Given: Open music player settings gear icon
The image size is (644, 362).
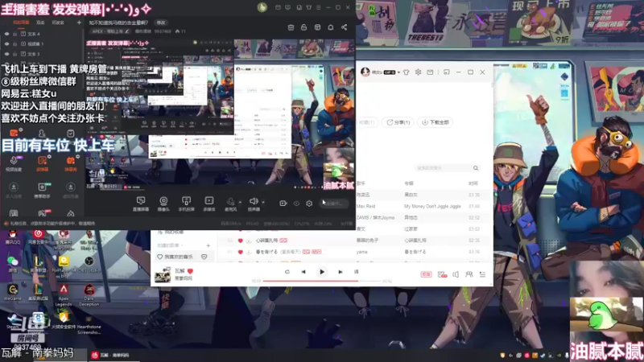Looking at the screenshot, I should click(418, 72).
